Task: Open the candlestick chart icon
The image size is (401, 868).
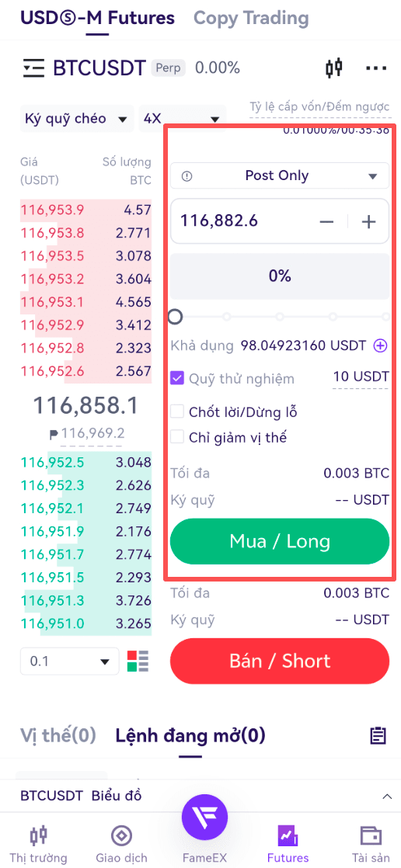Action: click(x=333, y=68)
